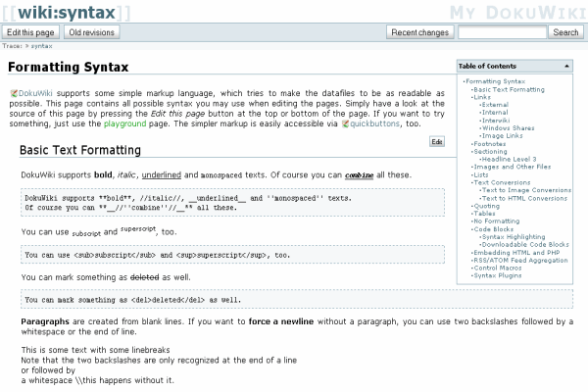Select Windows Shares in Table of Contents
588x392 pixels.
click(510, 128)
